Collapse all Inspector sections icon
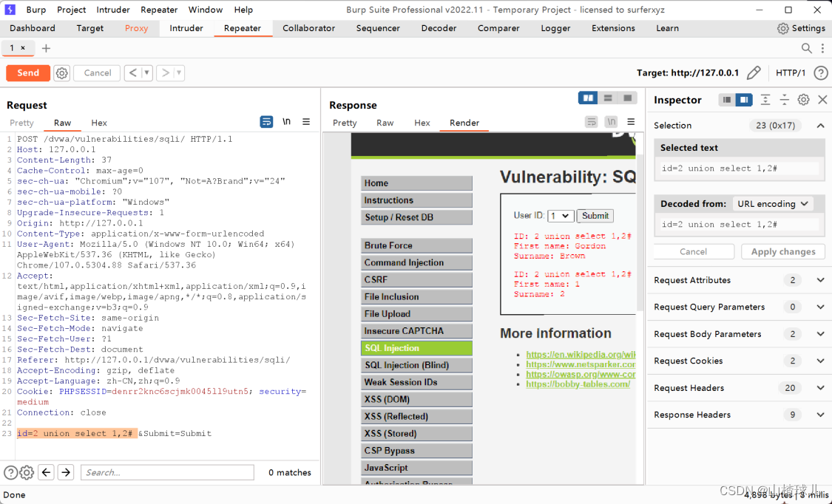Viewport: 832px width, 504px height. pos(784,100)
